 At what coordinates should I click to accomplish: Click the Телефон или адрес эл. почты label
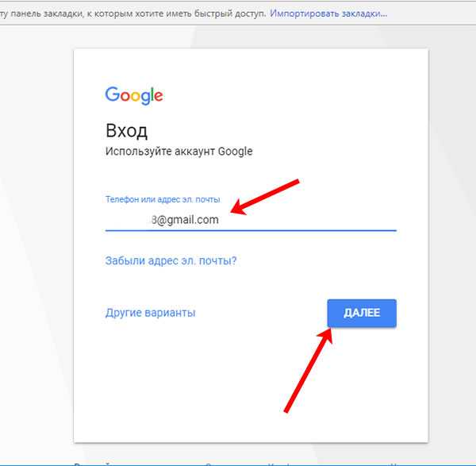(163, 199)
